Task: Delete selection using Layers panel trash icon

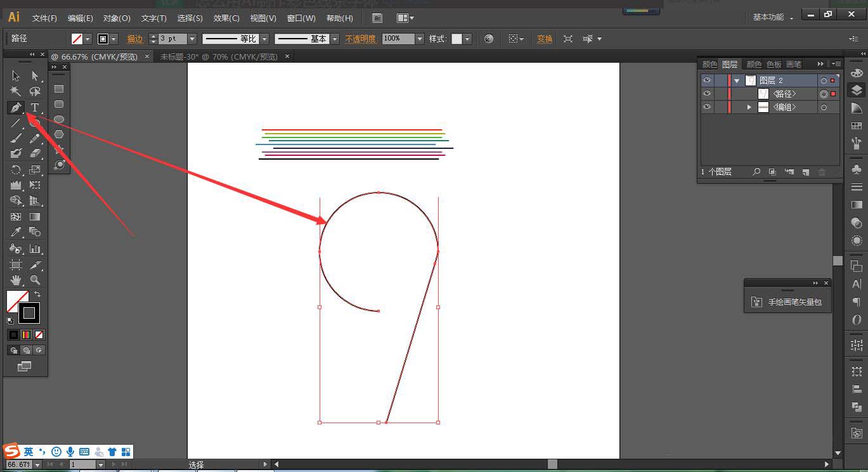Action: pyautogui.click(x=822, y=172)
